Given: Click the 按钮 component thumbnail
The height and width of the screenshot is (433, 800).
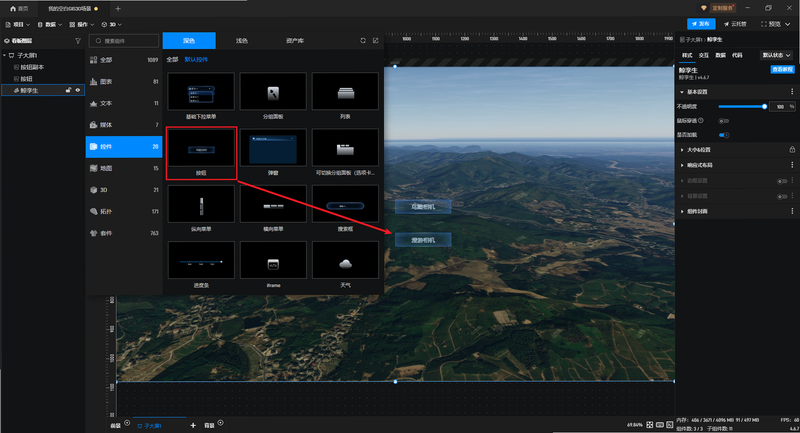Looking at the screenshot, I should [201, 148].
